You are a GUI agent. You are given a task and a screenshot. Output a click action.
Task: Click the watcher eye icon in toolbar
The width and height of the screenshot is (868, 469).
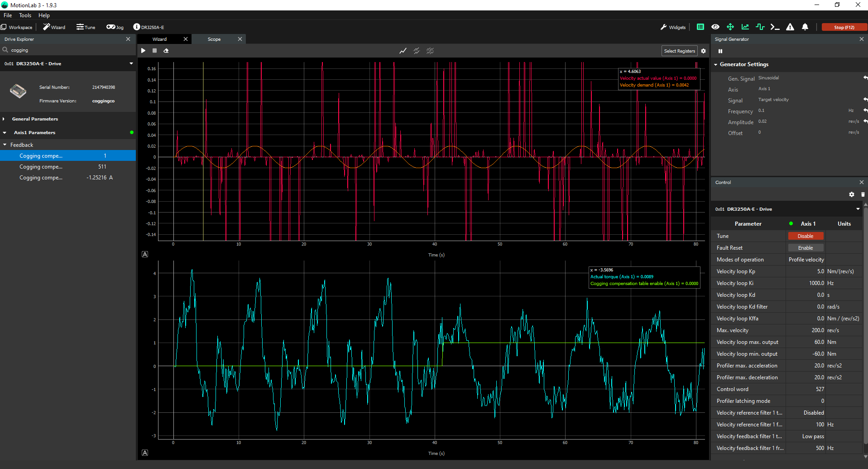click(715, 27)
